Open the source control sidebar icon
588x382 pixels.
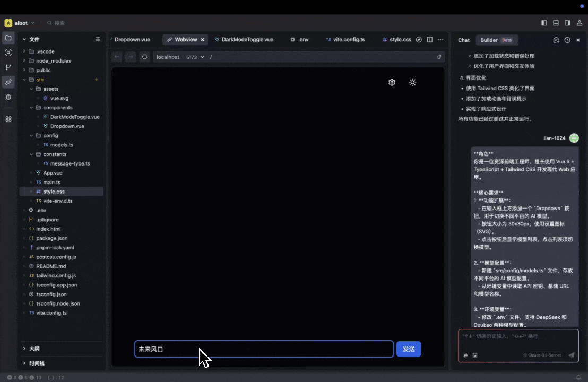8,67
